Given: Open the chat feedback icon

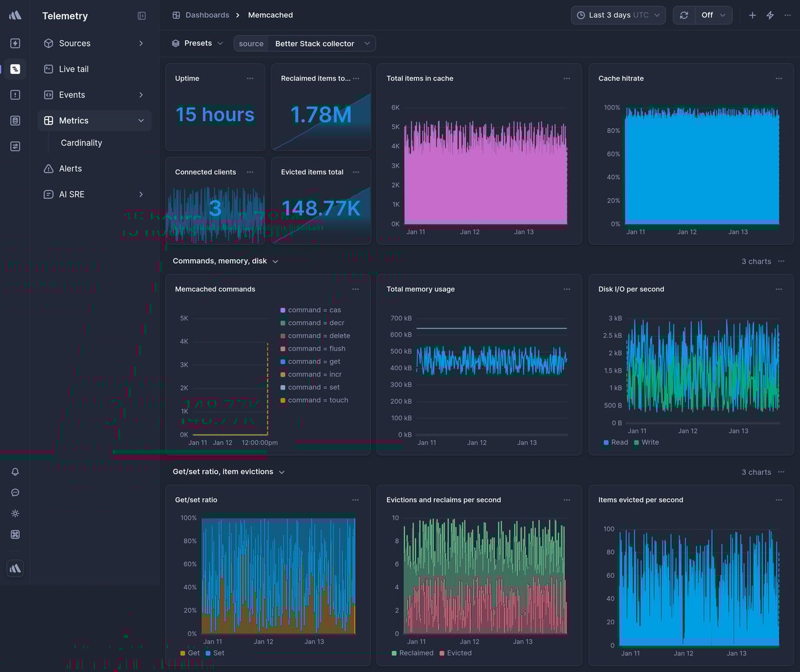Looking at the screenshot, I should click(x=15, y=492).
